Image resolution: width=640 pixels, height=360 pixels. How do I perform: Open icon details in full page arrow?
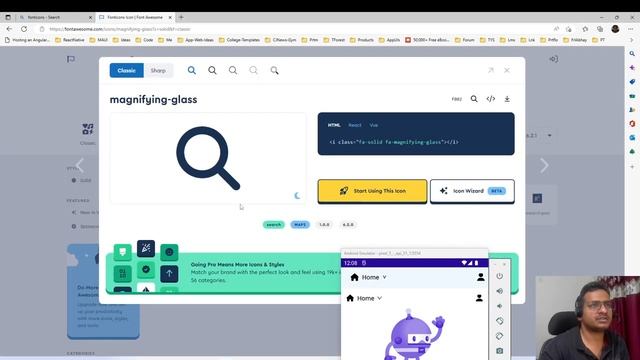(x=491, y=70)
